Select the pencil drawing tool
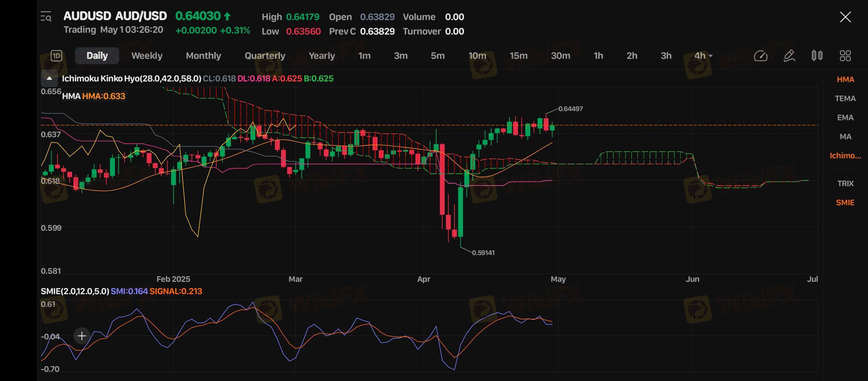 click(x=789, y=56)
